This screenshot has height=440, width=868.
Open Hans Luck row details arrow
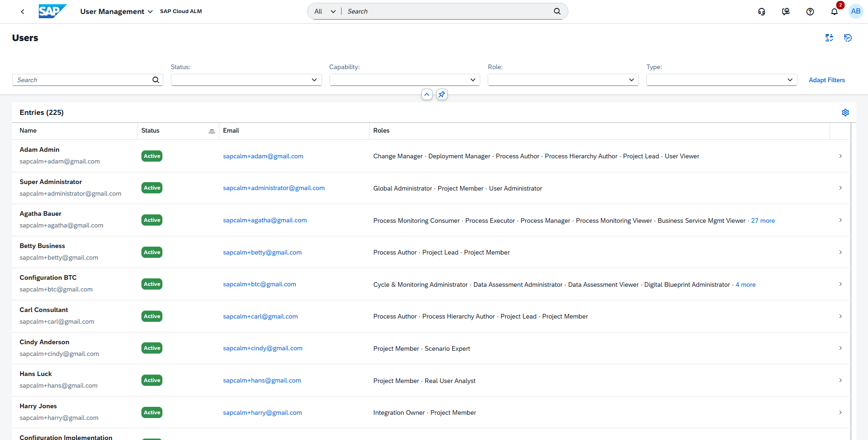click(x=840, y=380)
